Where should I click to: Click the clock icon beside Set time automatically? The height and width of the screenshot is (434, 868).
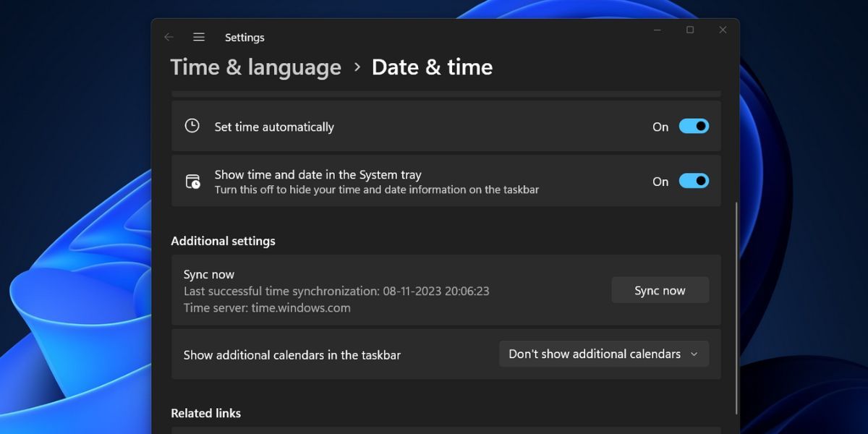pos(192,125)
